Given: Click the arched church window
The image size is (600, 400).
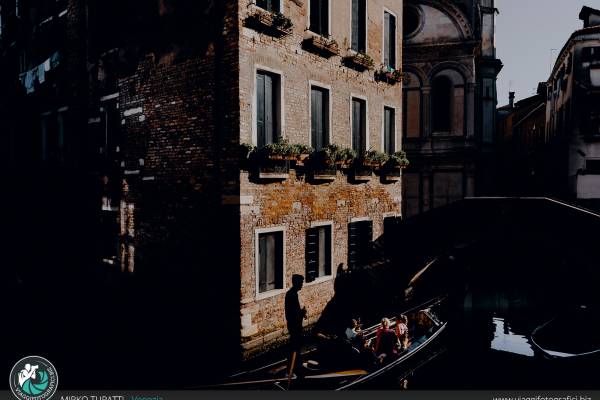Looking at the screenshot, I should tap(441, 102).
